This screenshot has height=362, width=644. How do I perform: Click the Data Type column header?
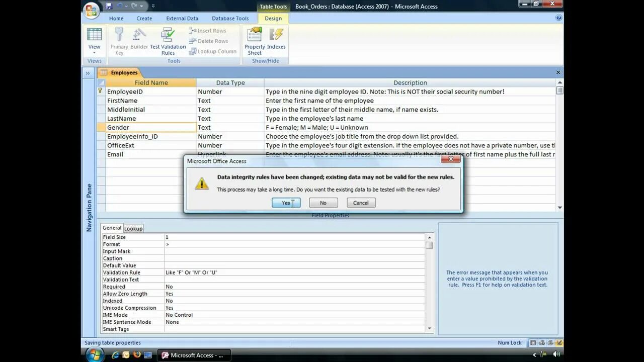(x=230, y=82)
